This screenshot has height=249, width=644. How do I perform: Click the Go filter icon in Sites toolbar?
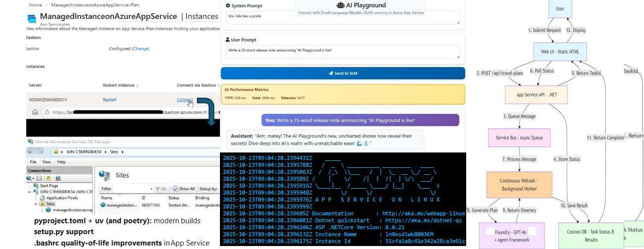click(158, 189)
